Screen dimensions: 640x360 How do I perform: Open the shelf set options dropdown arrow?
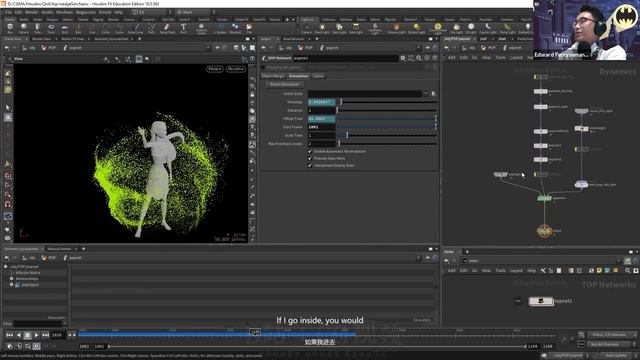click(x=293, y=19)
